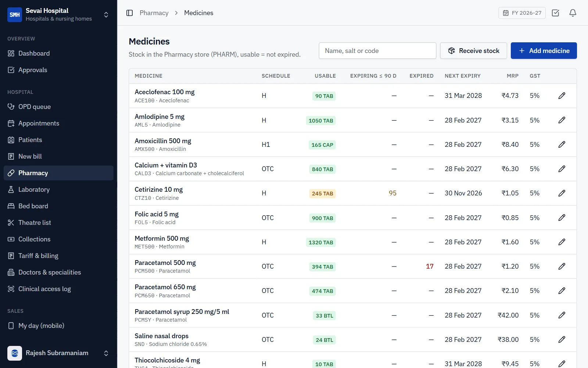Viewport: 588px width, 368px height.
Task: Expand the Sevai Hospital organization switcher
Action: pyautogui.click(x=106, y=15)
